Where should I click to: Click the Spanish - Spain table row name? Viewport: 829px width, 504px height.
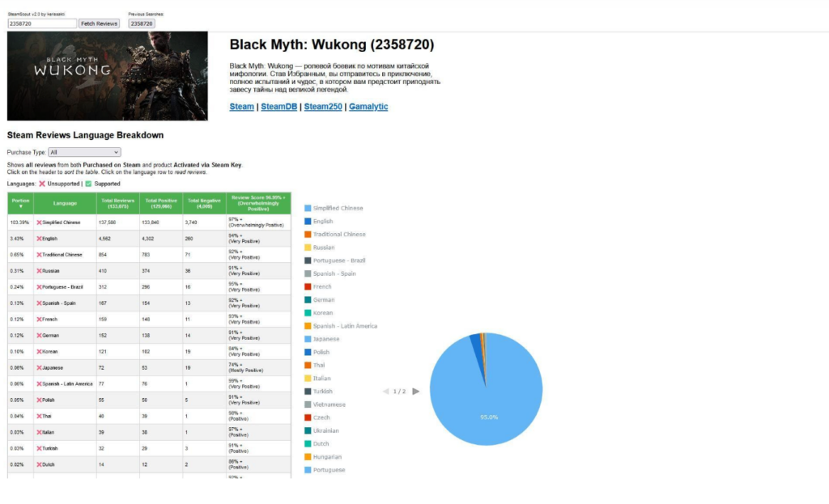pos(58,303)
